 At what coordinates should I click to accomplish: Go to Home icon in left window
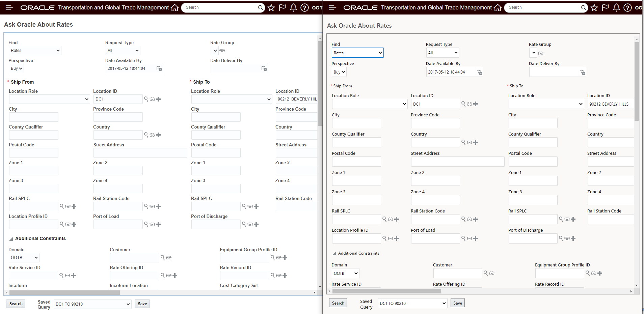(x=175, y=7)
